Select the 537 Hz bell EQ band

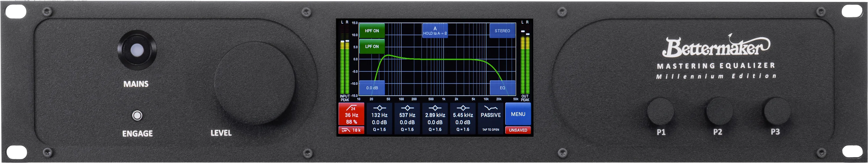pyautogui.click(x=407, y=118)
